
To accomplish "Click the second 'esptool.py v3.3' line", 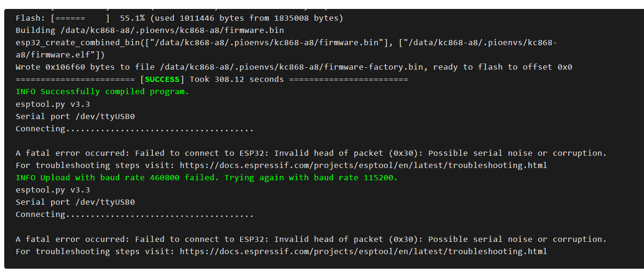I will (53, 190).
